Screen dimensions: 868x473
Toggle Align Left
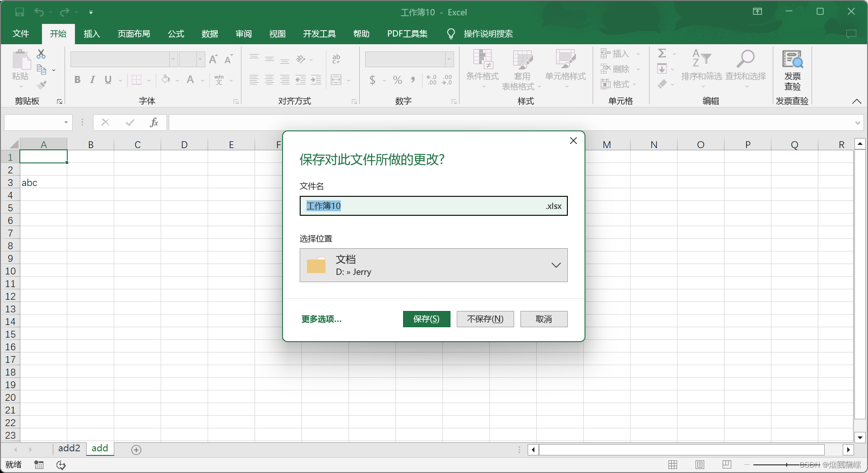click(254, 80)
